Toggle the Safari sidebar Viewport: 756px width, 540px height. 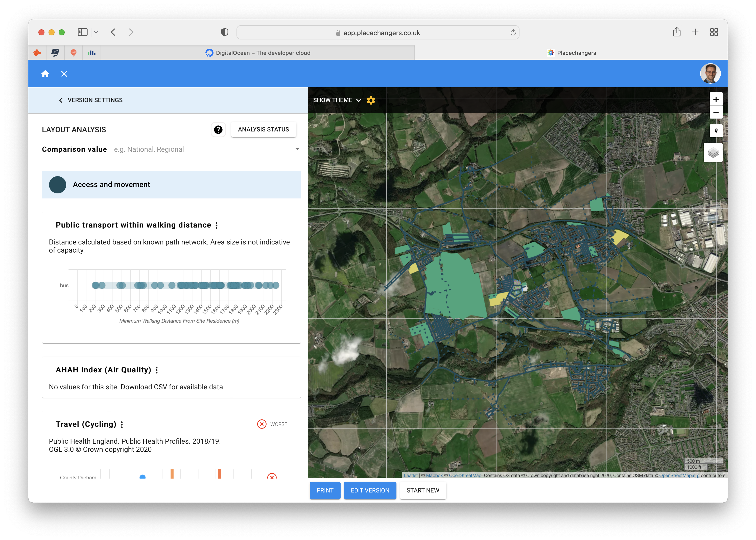[82, 32]
